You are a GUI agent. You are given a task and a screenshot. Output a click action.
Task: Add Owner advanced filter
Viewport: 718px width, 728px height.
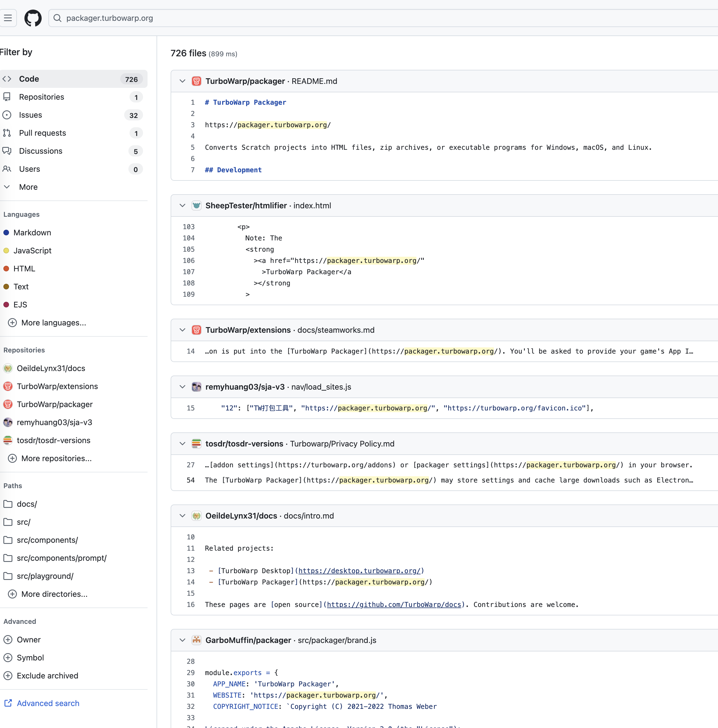(22, 639)
